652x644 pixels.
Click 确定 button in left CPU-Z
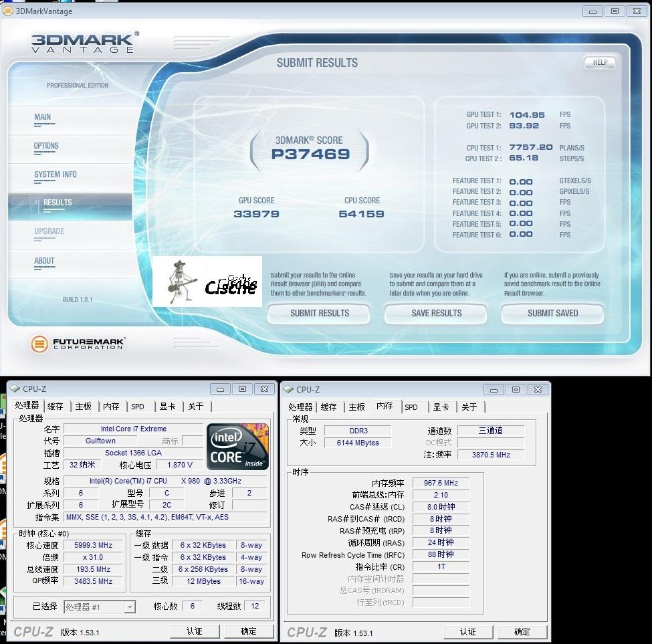tap(249, 631)
